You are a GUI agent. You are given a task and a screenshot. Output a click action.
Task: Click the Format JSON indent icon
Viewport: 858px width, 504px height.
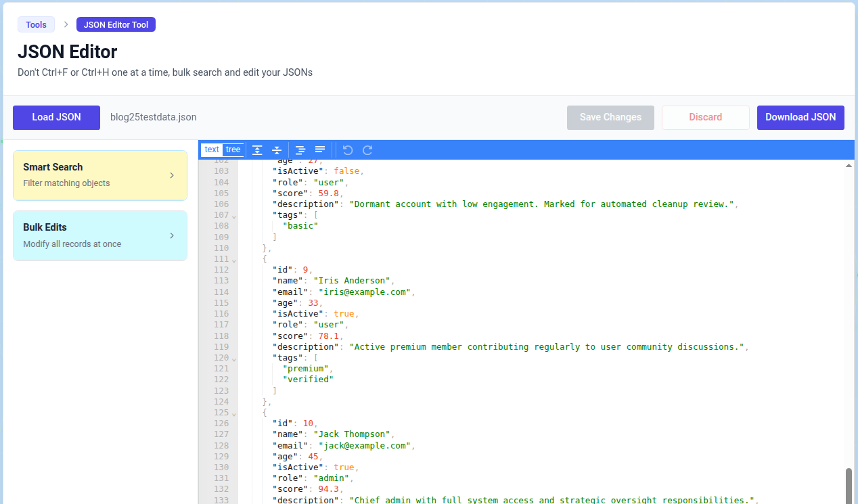(x=300, y=150)
